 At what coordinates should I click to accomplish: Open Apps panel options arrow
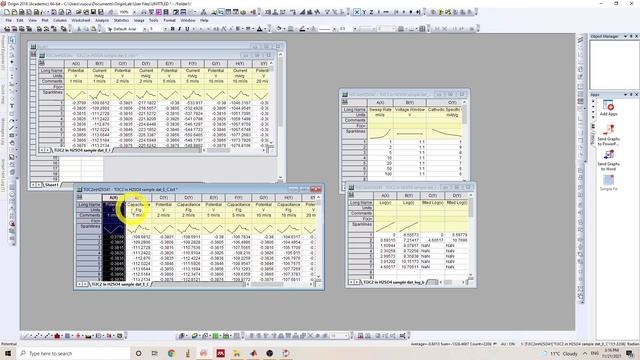point(625,94)
